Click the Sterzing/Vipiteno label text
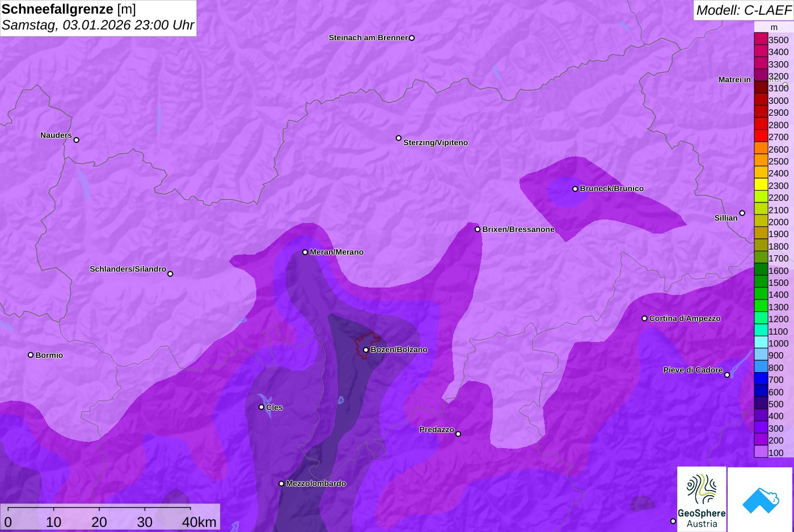 (x=436, y=142)
